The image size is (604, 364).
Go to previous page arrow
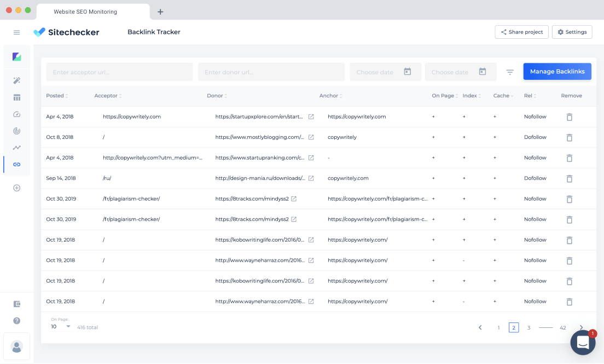pos(480,328)
